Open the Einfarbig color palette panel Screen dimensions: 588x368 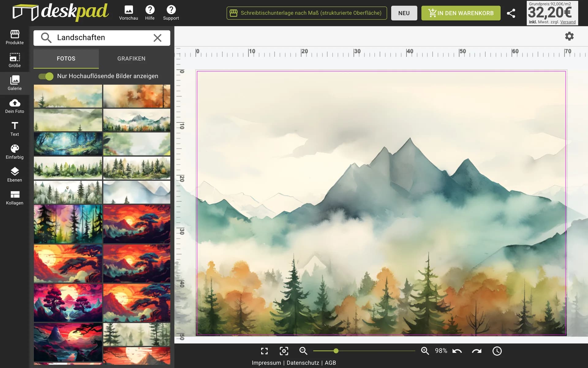click(15, 152)
